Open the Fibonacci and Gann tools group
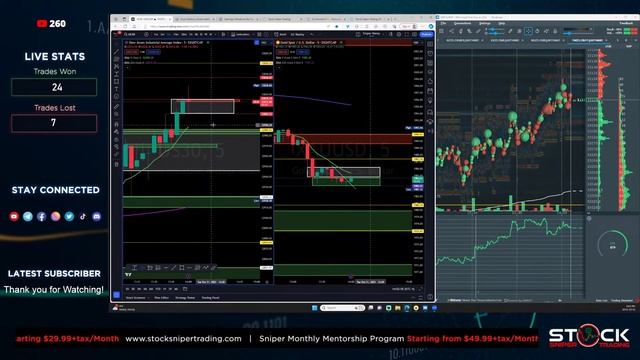Viewport: 640px width, 360px height. (116, 59)
